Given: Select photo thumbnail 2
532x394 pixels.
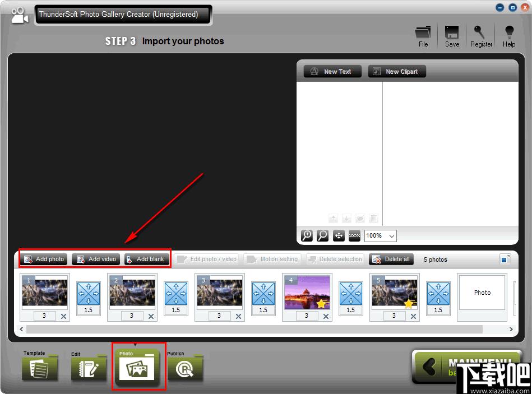Looking at the screenshot, I should point(132,293).
